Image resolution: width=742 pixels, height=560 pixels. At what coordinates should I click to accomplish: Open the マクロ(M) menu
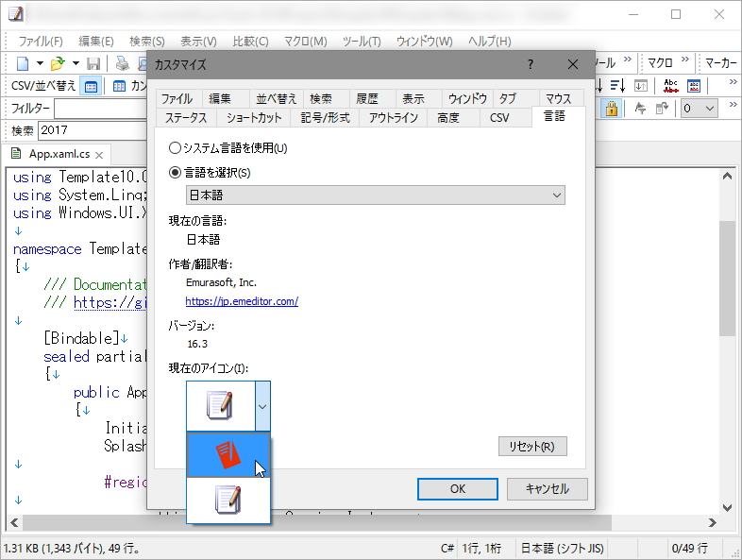[306, 42]
